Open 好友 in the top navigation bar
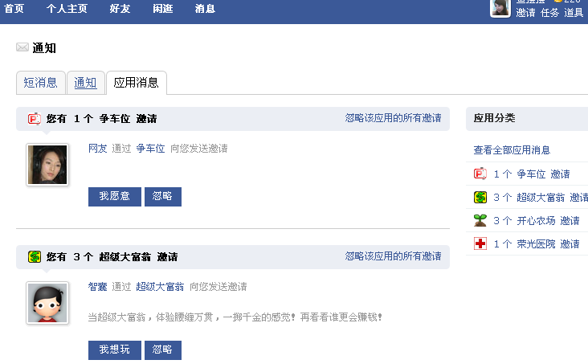Viewport: 588px width, 364px height. [x=120, y=9]
